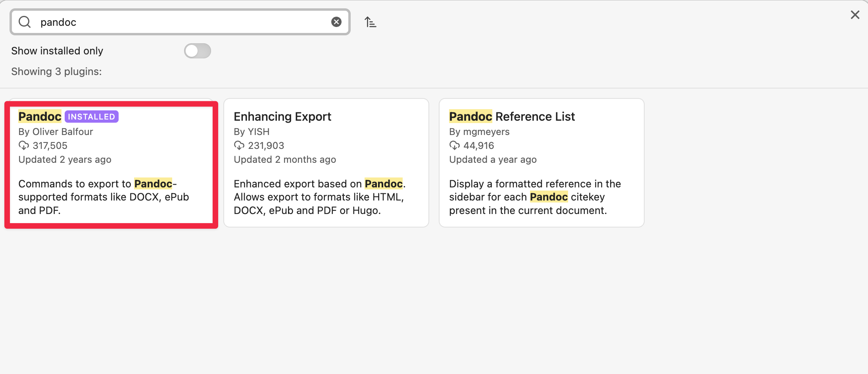The image size is (868, 374).
Task: Click the download icon beside 44,916
Action: point(455,146)
